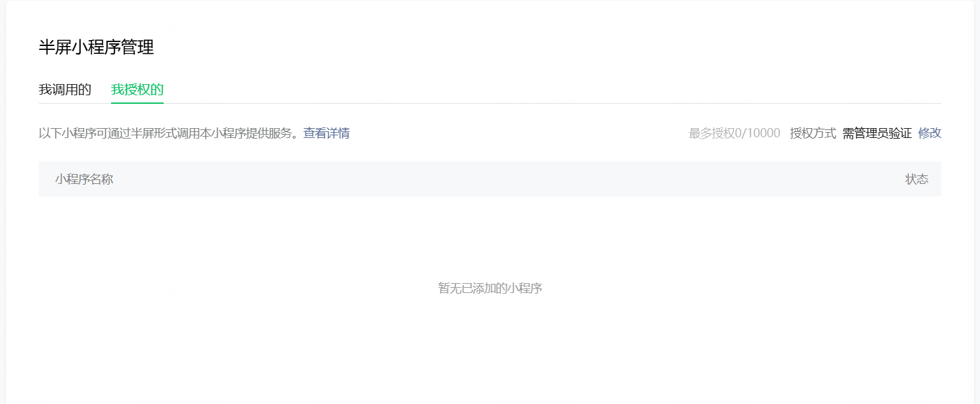Click the 最多授权0/10000 quota text

click(x=734, y=133)
